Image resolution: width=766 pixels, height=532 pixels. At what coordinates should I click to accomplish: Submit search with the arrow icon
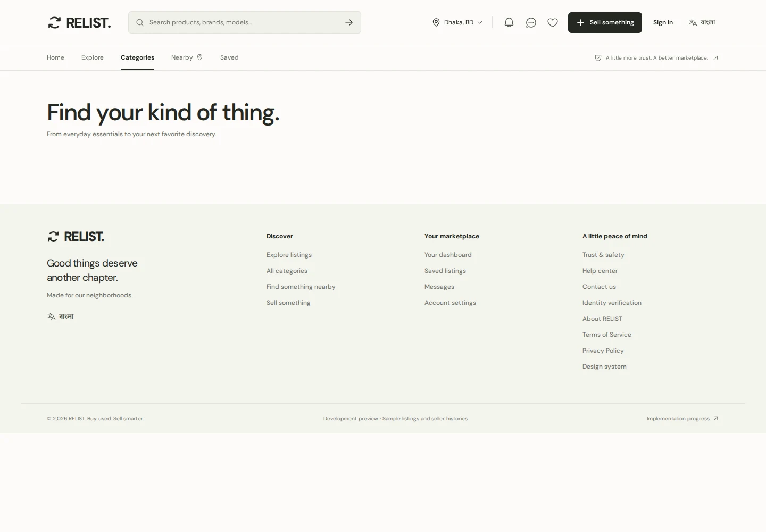tap(349, 22)
